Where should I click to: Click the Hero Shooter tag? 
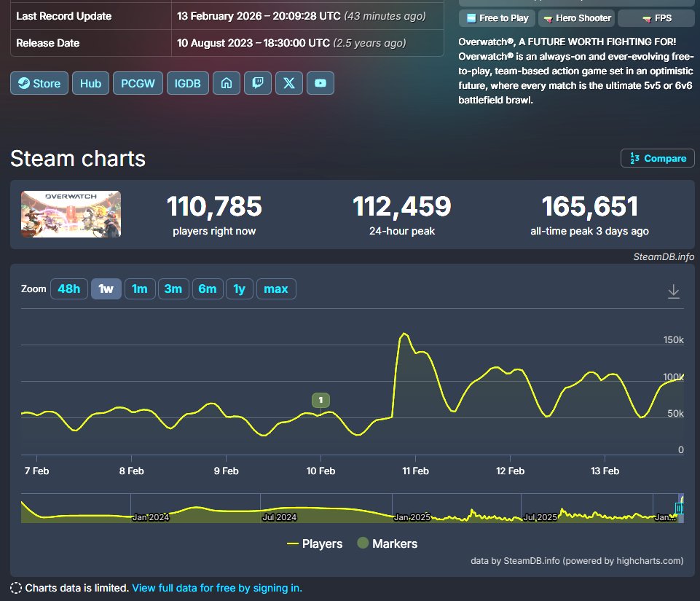577,18
